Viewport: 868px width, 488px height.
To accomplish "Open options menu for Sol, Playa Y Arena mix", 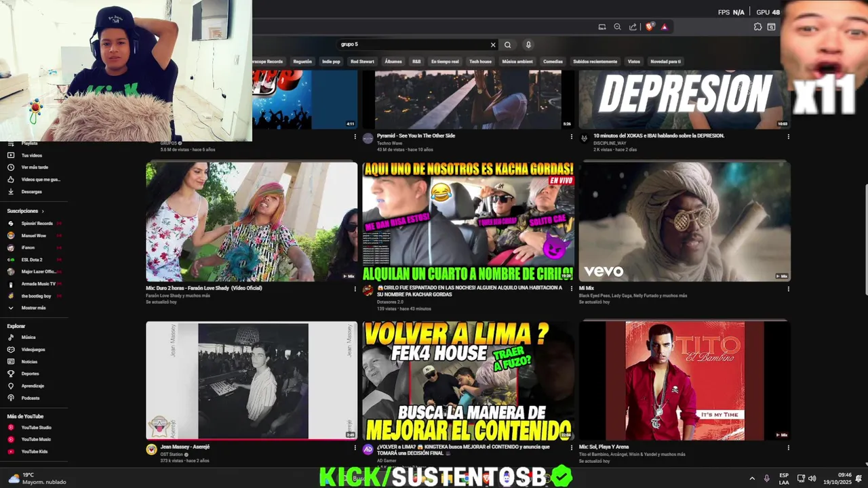I will (788, 447).
